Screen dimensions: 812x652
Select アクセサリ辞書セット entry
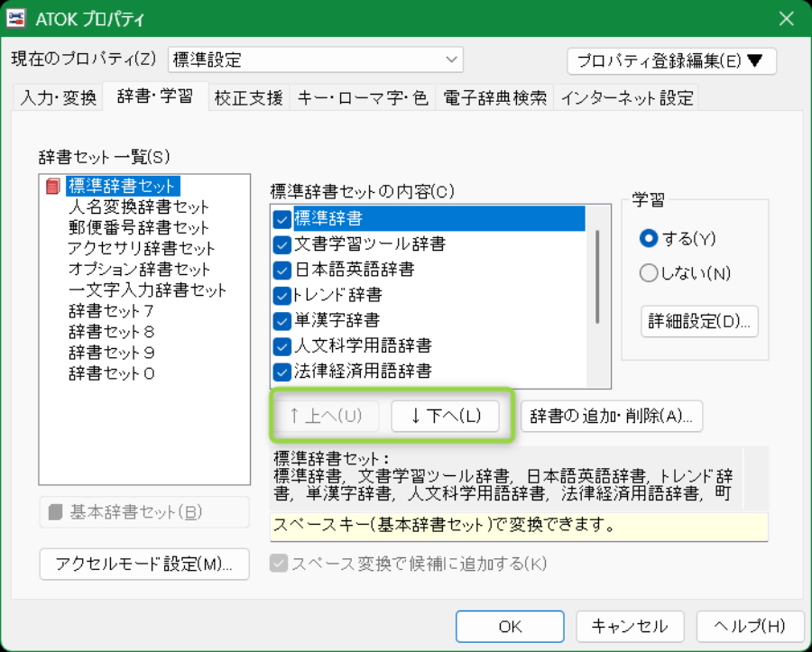click(141, 248)
